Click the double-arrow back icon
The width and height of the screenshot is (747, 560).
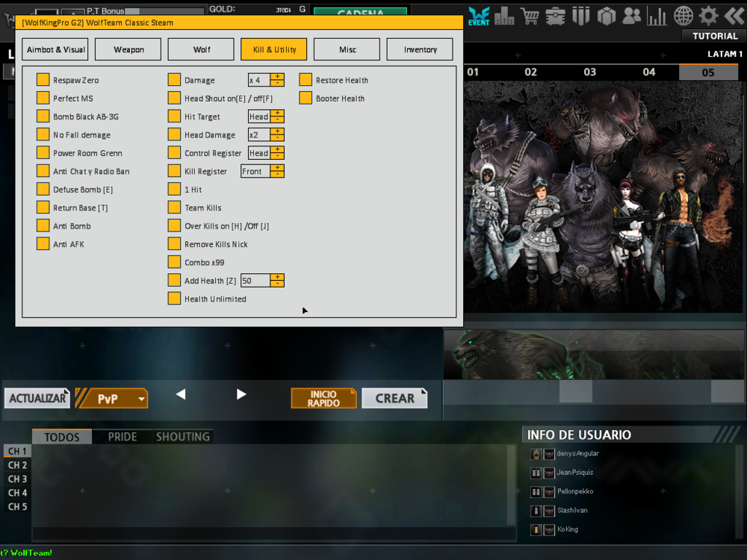point(734,16)
